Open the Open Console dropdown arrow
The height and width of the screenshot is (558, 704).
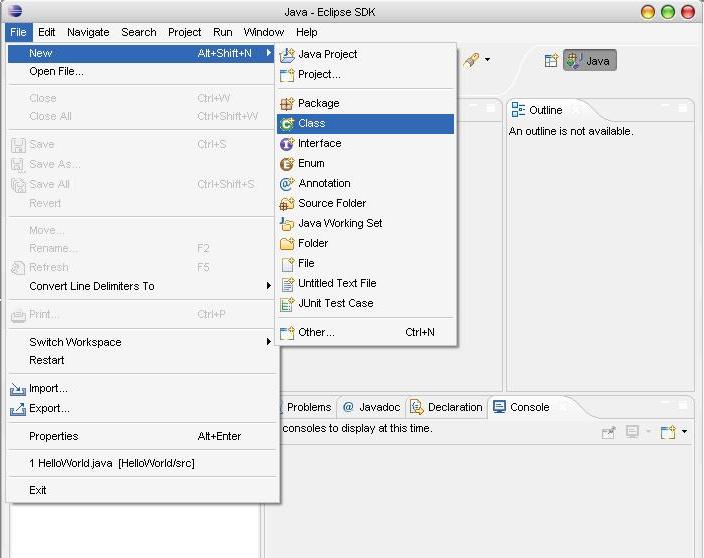(x=684, y=431)
